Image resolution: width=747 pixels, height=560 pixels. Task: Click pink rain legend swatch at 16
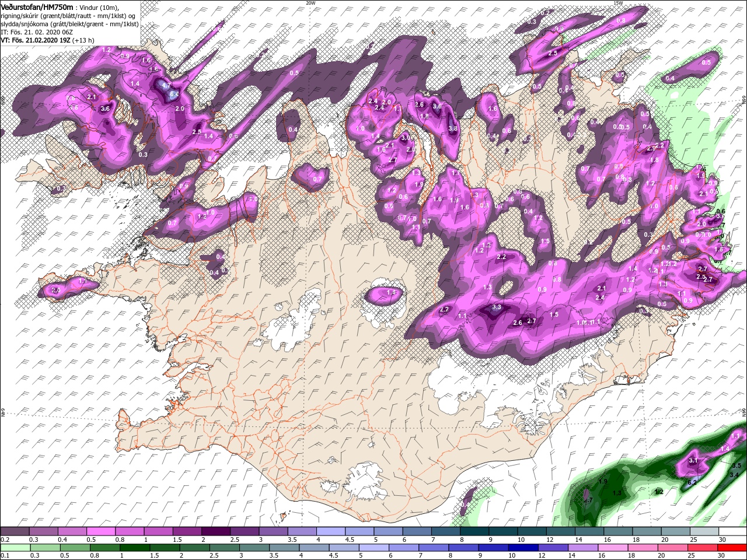point(613,548)
